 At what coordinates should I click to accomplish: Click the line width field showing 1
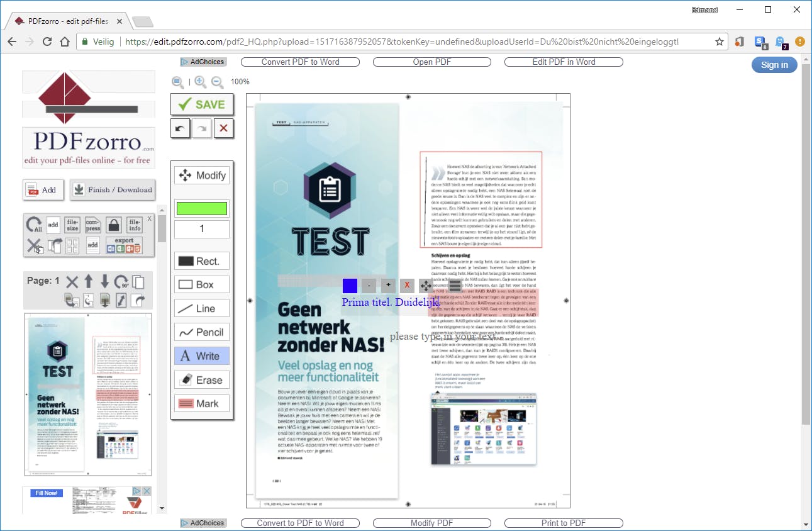click(x=202, y=229)
